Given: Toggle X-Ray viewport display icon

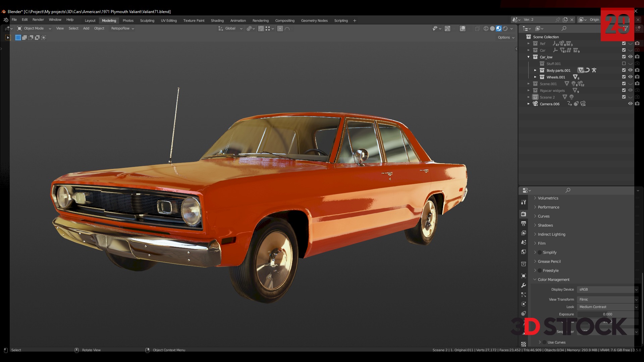Looking at the screenshot, I should tap(477, 28).
